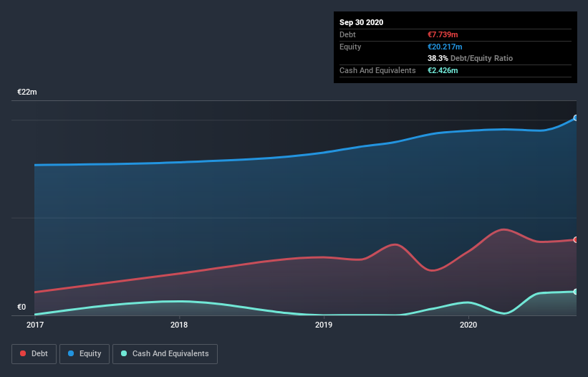
Task: Select the Debt data point marker at chart end
Action: point(575,239)
